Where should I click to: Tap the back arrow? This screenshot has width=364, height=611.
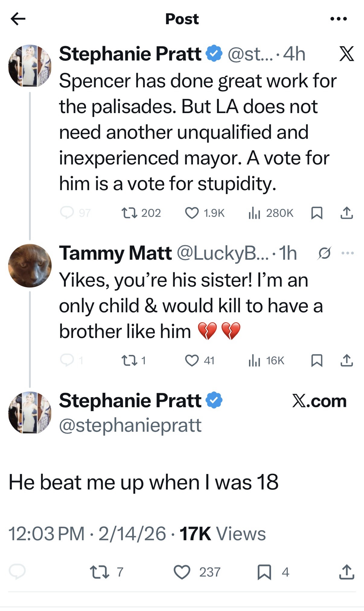(x=18, y=19)
